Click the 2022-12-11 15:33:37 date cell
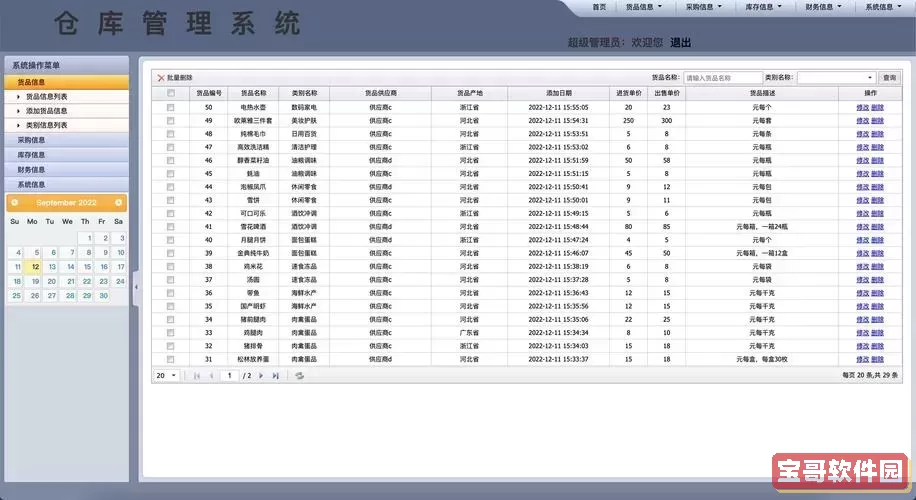The width and height of the screenshot is (916, 500). pos(558,359)
